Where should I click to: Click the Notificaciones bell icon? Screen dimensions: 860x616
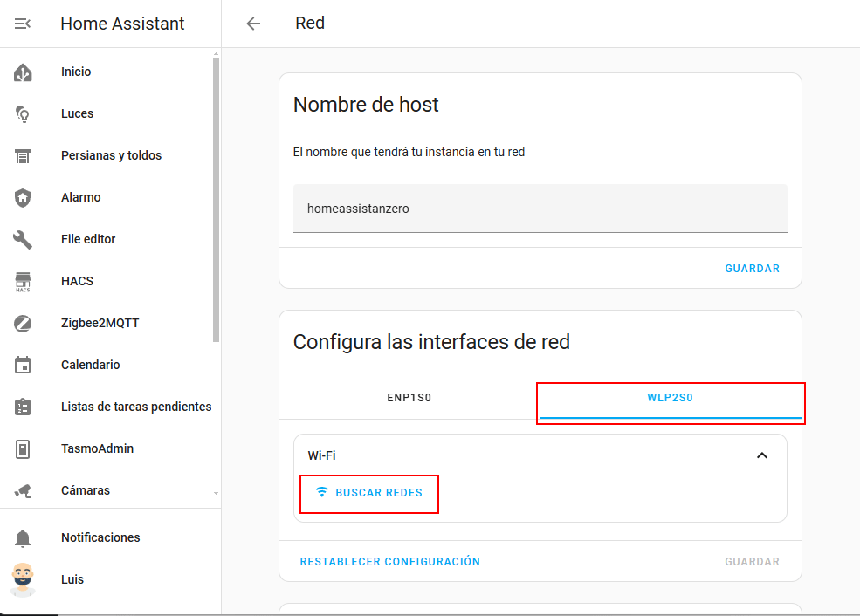(x=23, y=538)
